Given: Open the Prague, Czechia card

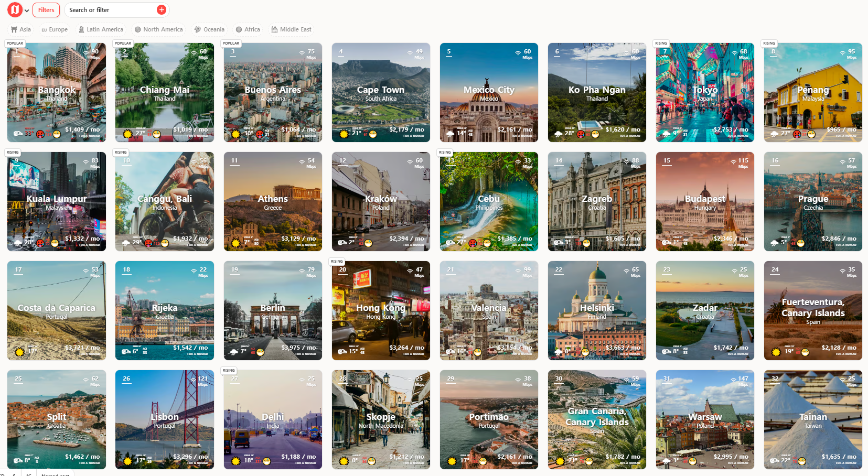Looking at the screenshot, I should [x=813, y=201].
